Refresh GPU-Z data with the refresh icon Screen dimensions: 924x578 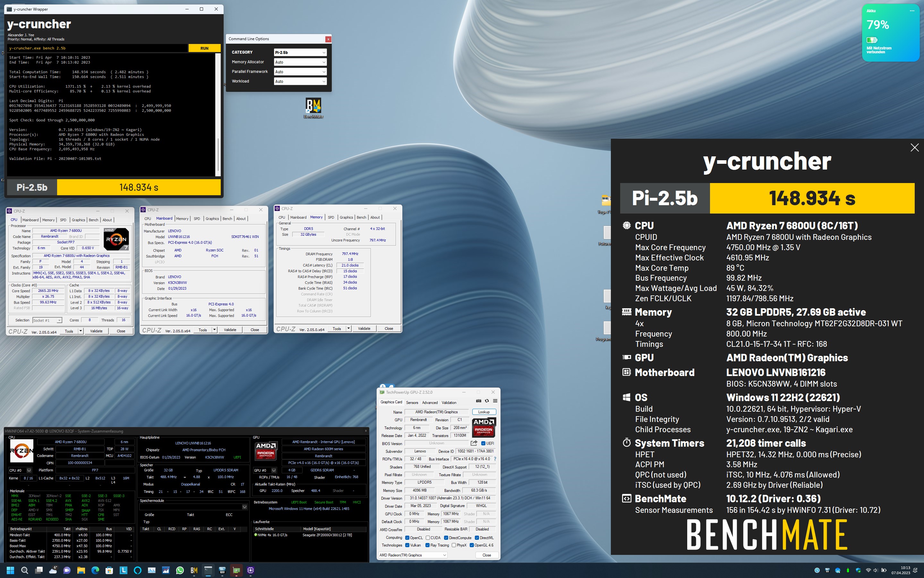click(487, 401)
